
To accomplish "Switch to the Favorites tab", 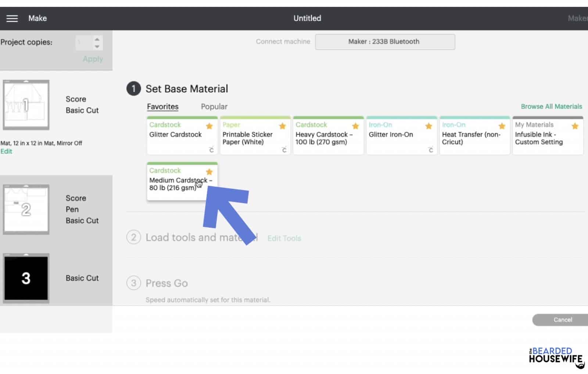I will coord(163,107).
